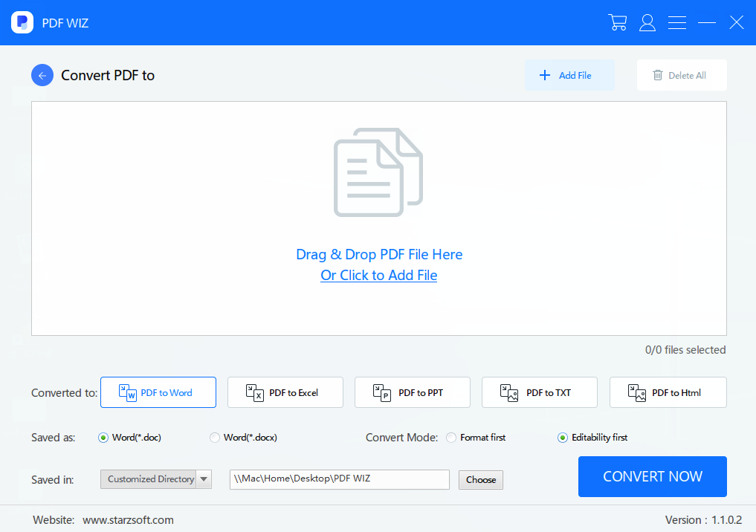Select the Word(*.docx) radio button

215,438
